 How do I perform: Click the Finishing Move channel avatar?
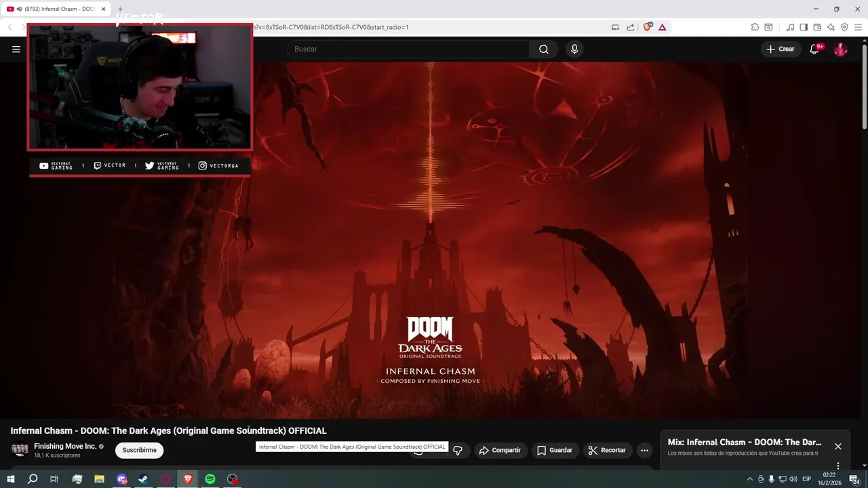(x=20, y=450)
